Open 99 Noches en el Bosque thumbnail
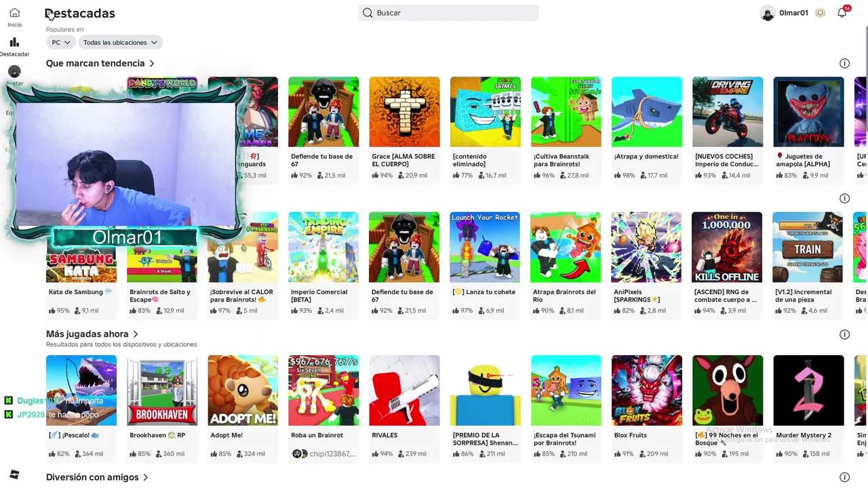 pos(728,390)
